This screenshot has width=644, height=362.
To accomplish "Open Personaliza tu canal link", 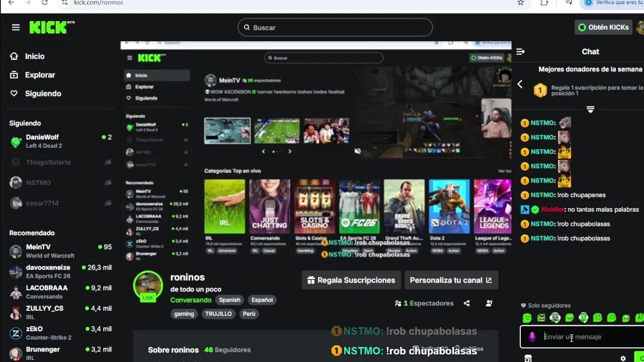I will 451,280.
